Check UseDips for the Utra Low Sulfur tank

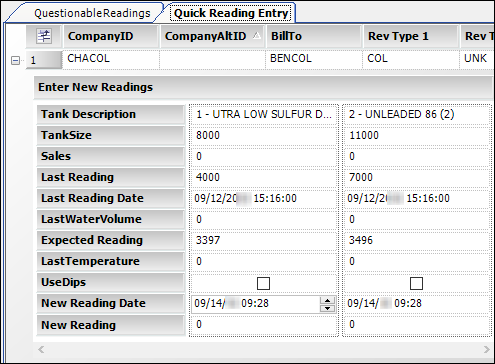pyautogui.click(x=263, y=284)
